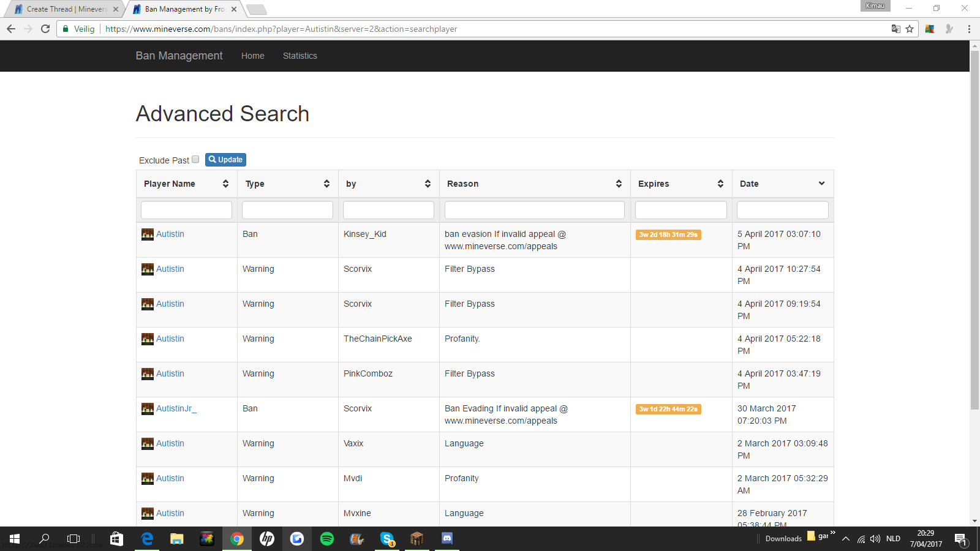This screenshot has width=980, height=551.
Task: Open Autistin link in TheChainPickAxe row
Action: click(170, 339)
